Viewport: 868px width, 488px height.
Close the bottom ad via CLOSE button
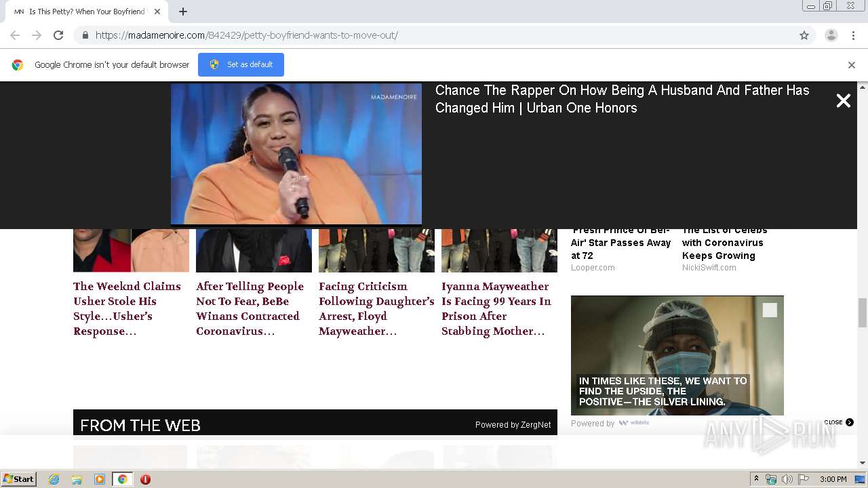tap(839, 422)
